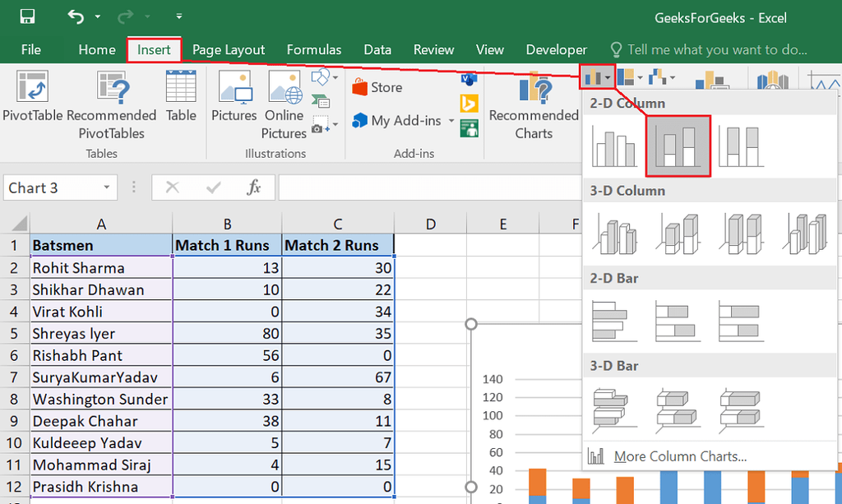Pick the 3-D 100% Stacked Column chart

(x=742, y=234)
